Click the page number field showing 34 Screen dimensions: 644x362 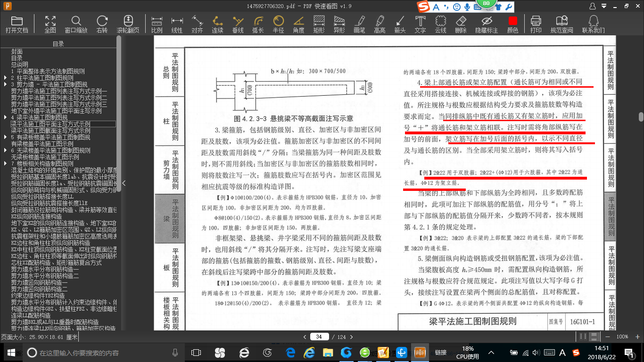click(x=319, y=337)
